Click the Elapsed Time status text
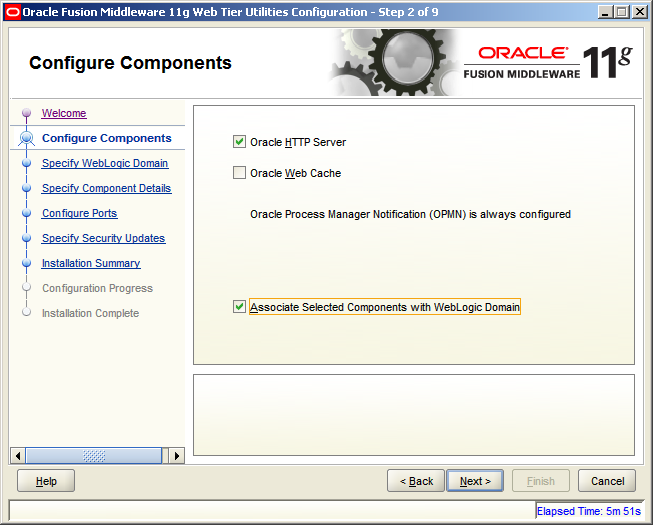653x525 pixels. pyautogui.click(x=588, y=511)
